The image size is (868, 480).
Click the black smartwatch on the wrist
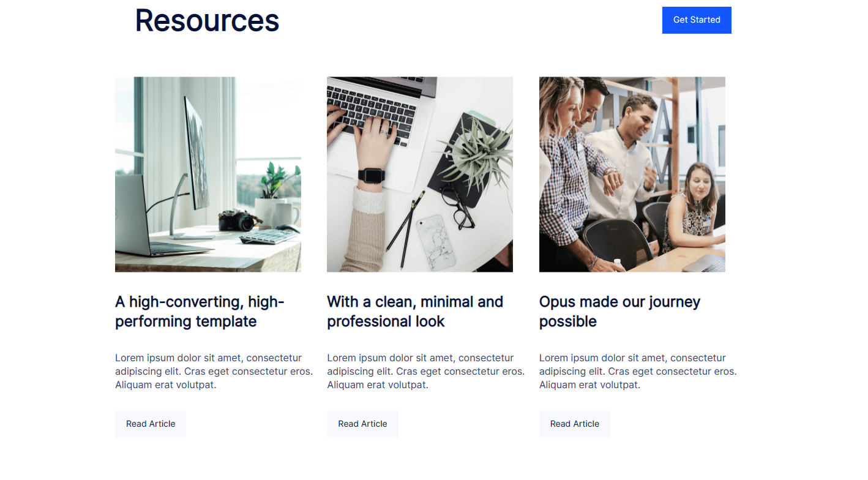point(371,175)
